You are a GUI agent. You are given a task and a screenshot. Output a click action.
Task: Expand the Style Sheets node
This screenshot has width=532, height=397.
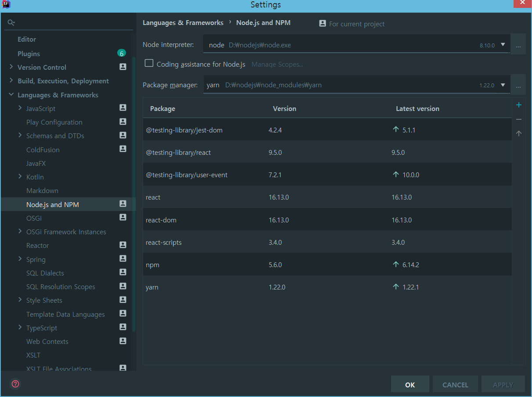click(x=20, y=300)
